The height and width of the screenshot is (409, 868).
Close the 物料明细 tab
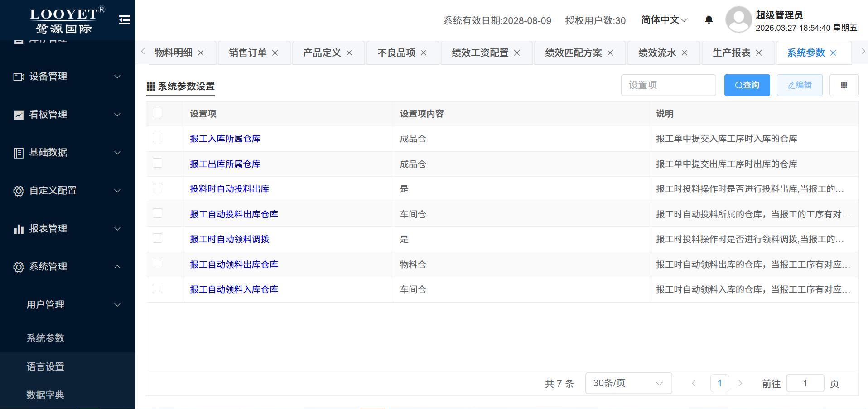click(201, 53)
